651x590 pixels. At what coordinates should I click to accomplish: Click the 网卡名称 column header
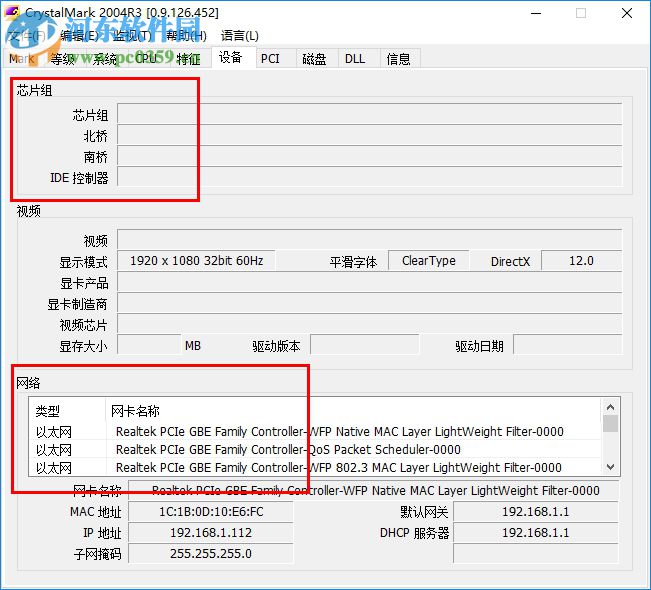coord(353,411)
